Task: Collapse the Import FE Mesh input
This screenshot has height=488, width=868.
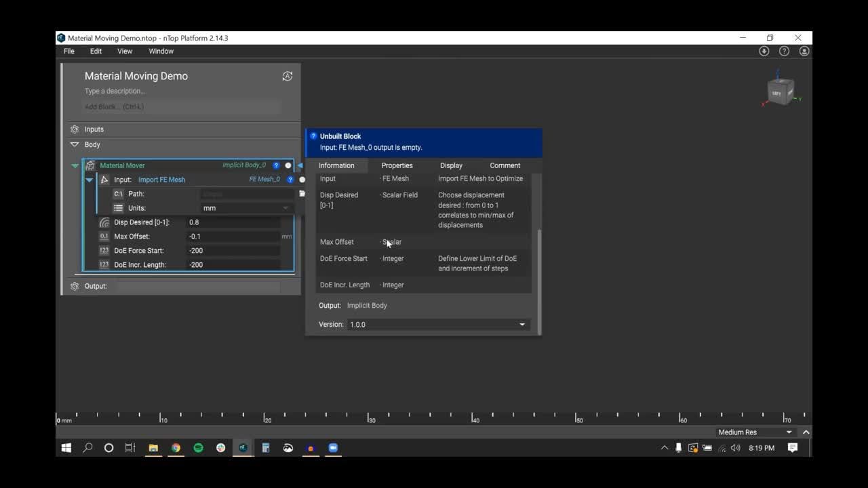Action: (x=89, y=180)
